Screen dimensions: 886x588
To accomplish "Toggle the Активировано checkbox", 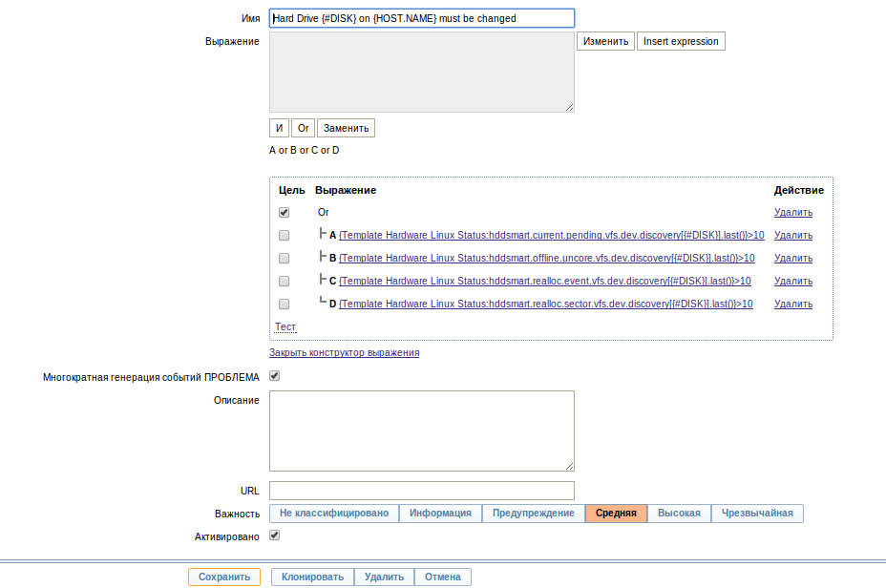I will click(x=275, y=536).
